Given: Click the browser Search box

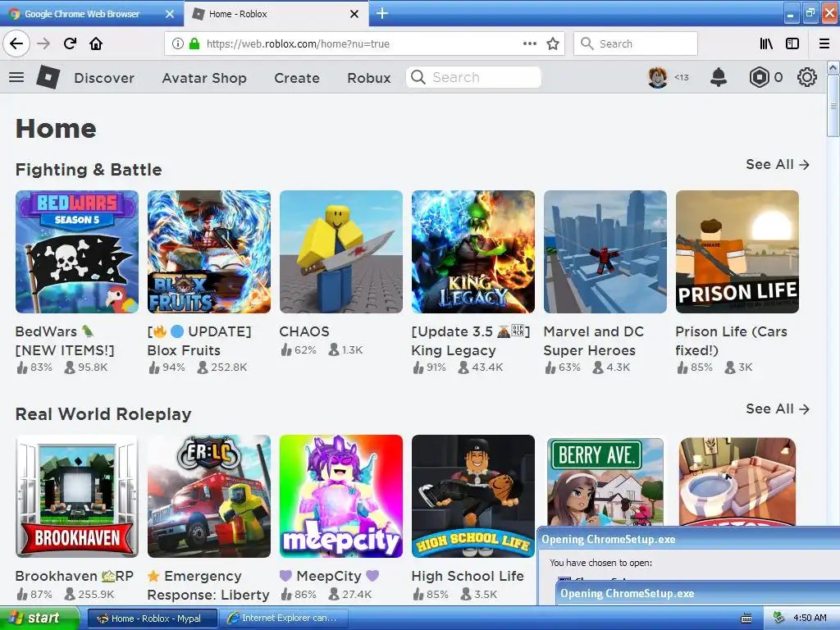Looking at the screenshot, I should 636,43.
